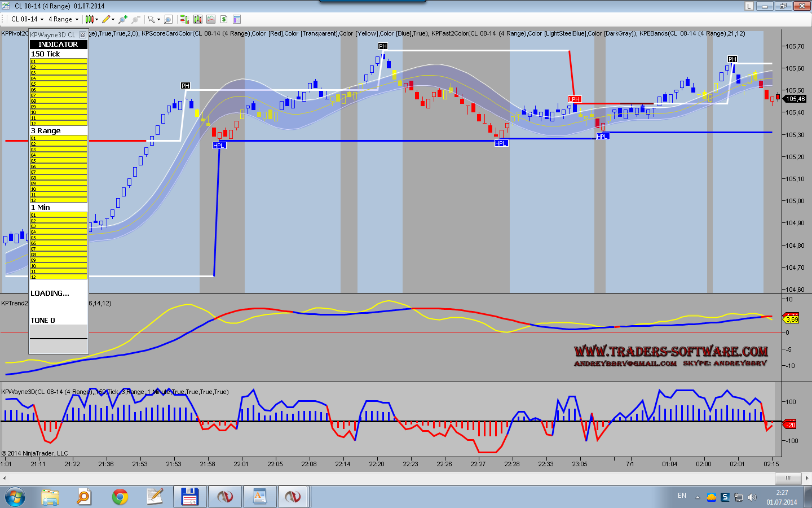Viewport: 812px width, 508px height.
Task: Open Chart Trader red-green bars icon
Action: click(x=184, y=19)
